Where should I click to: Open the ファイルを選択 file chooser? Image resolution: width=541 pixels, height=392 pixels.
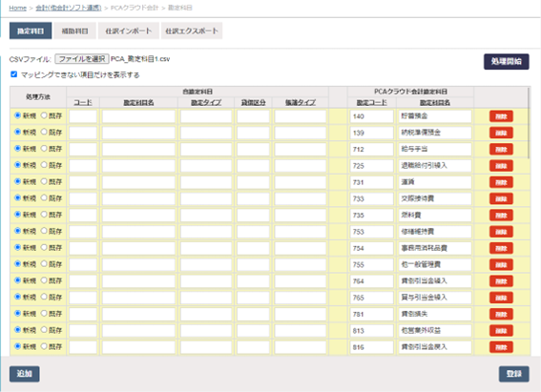point(82,59)
